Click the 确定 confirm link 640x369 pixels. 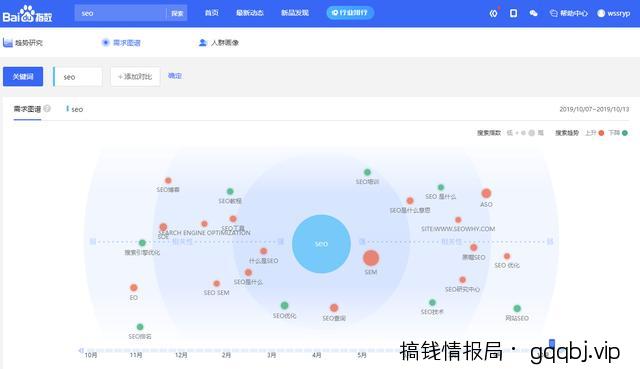click(x=175, y=76)
